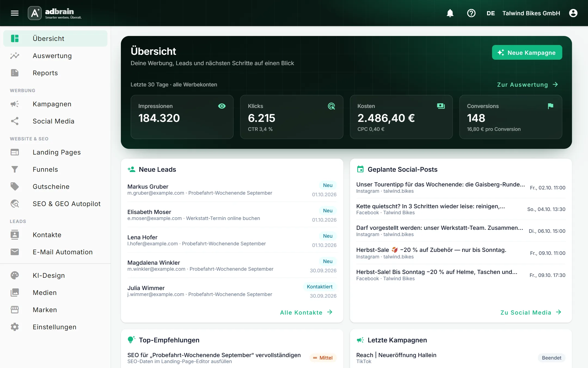Open Herbst-Sale −20 % Zubehör post

(461, 253)
